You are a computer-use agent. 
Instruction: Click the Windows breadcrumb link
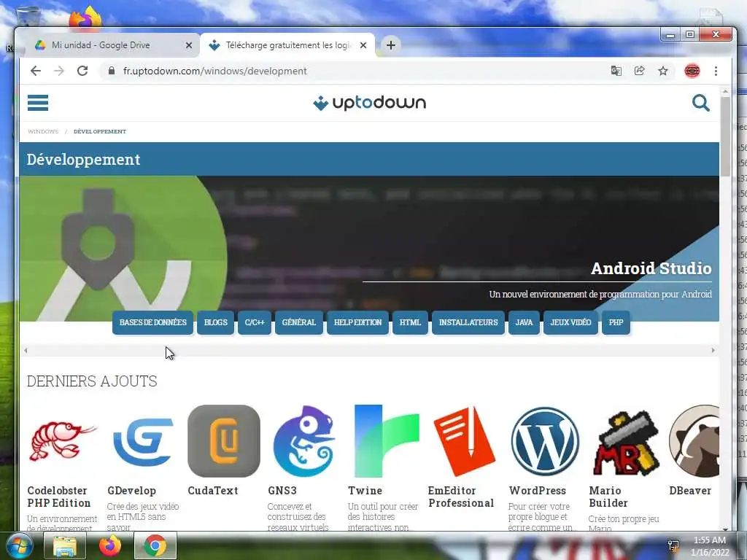pos(43,131)
